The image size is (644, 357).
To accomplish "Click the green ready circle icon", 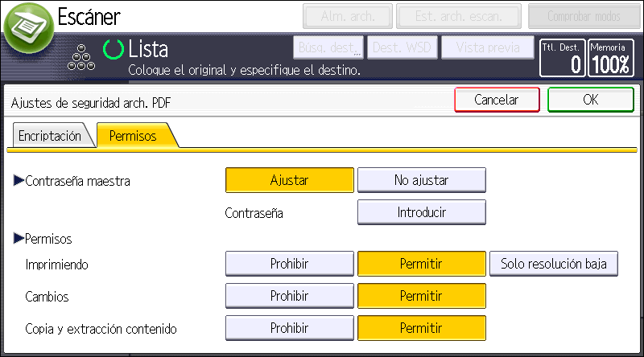I will click(114, 50).
